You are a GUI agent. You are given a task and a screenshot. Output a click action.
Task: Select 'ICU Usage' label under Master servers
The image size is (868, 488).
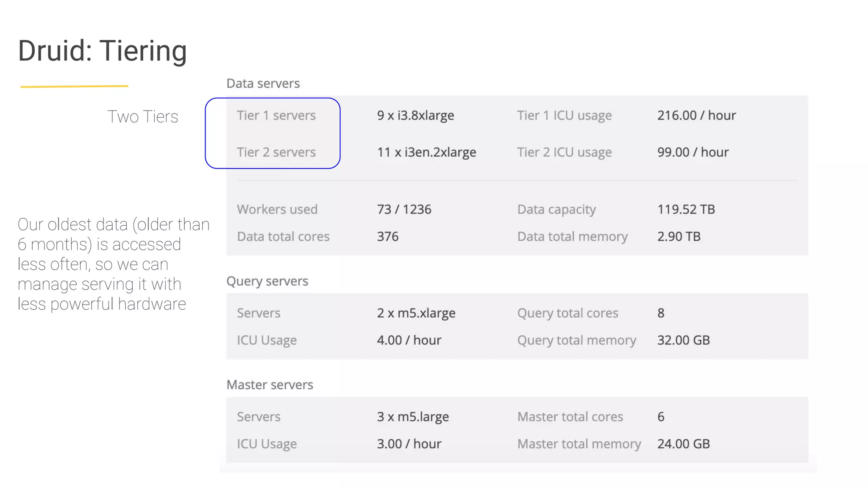coord(267,444)
